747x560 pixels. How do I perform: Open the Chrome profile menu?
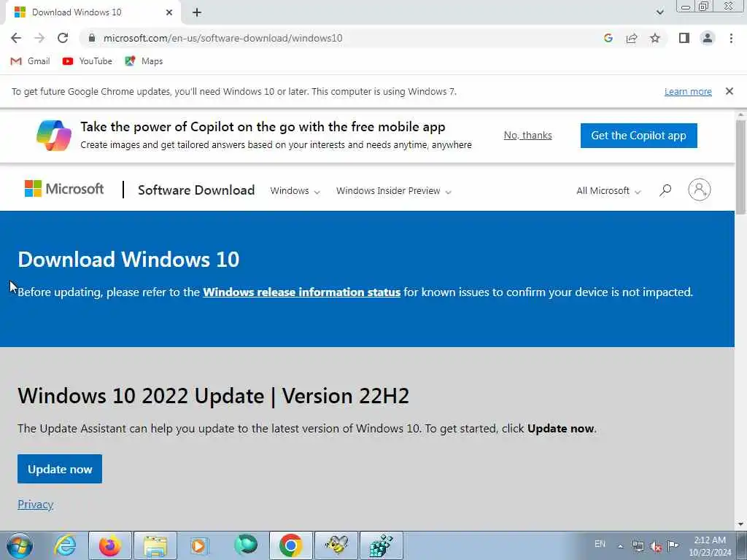[x=708, y=38]
